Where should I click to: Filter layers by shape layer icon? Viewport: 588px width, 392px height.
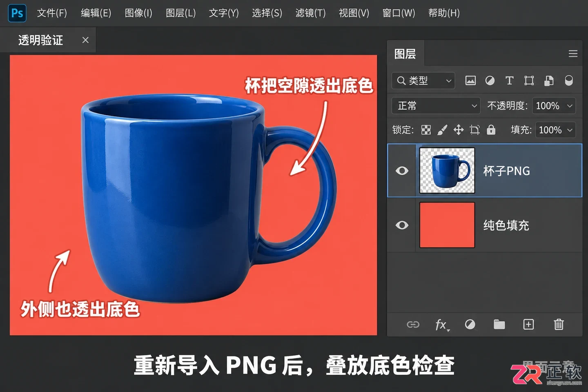click(x=529, y=80)
